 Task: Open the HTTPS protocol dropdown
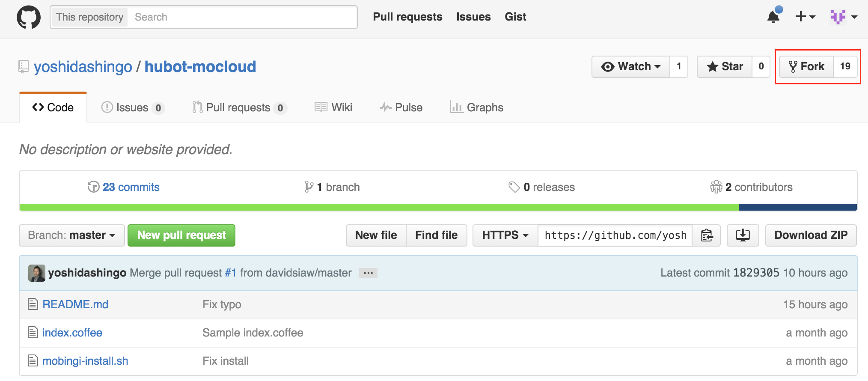tap(505, 235)
